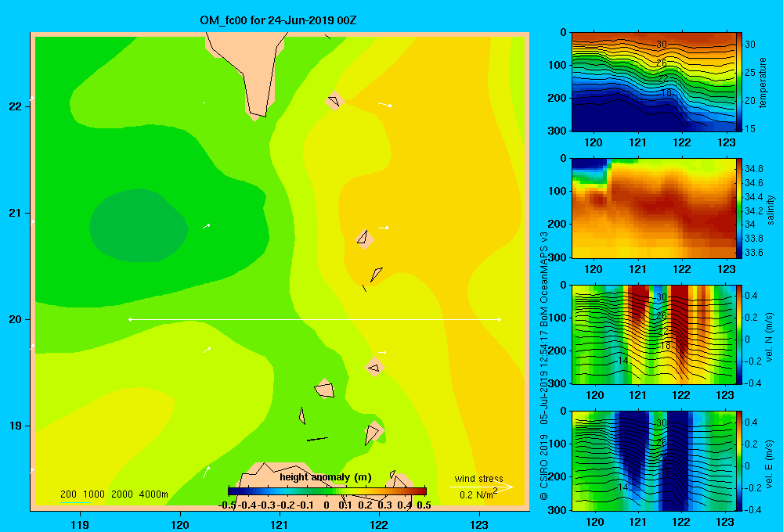The height and width of the screenshot is (532, 783).
Task: Click the small island just north of 22N
Action: [334, 101]
